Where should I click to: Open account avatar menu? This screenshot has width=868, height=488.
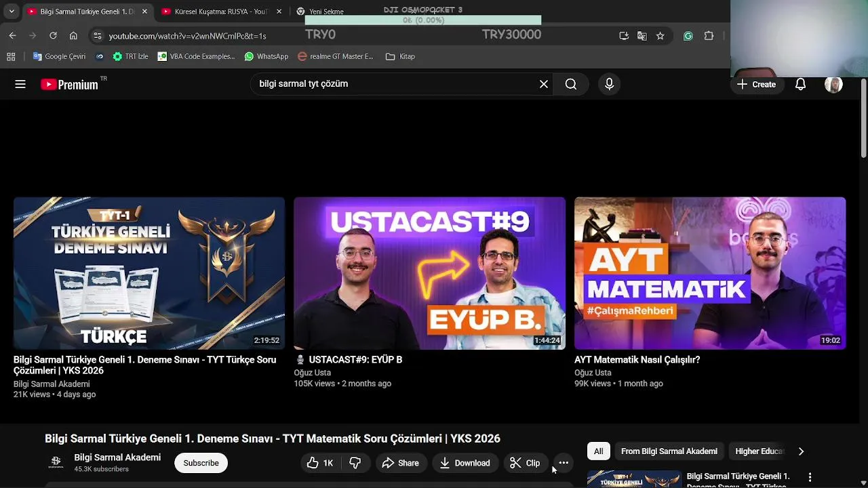click(x=833, y=84)
